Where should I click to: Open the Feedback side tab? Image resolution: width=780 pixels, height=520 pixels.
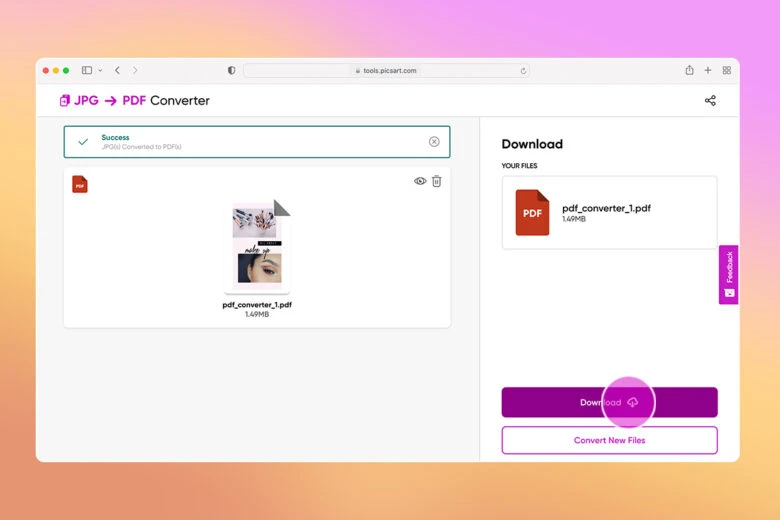coord(728,274)
